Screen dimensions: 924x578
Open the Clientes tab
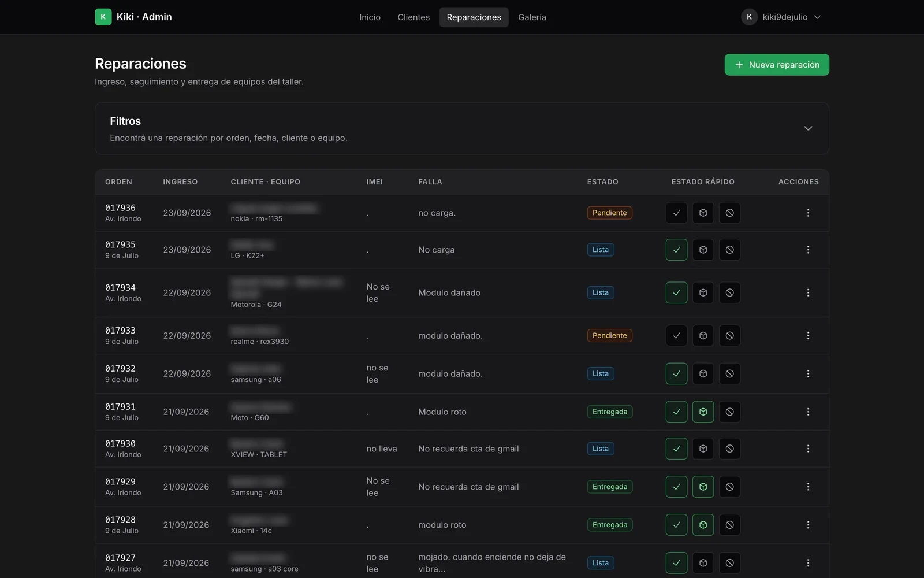pos(413,17)
